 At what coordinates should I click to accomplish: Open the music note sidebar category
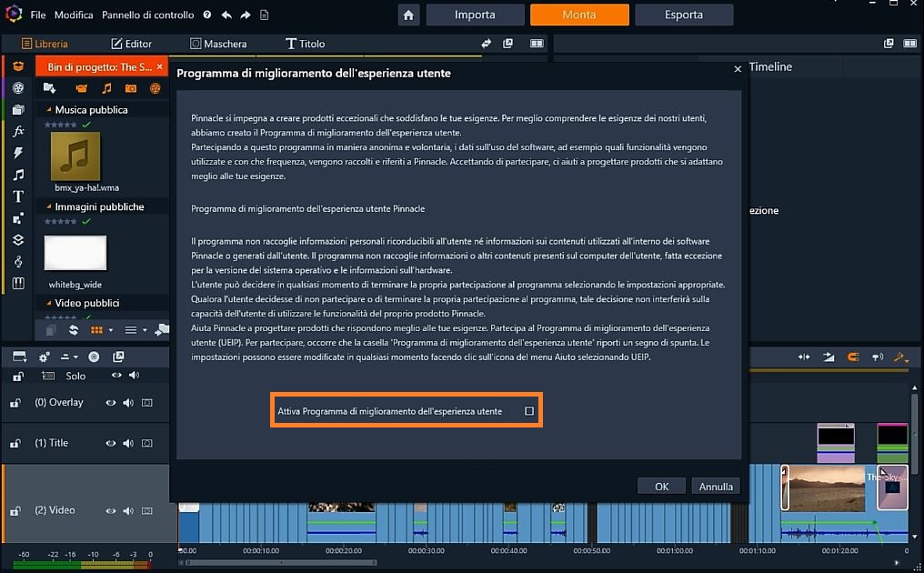tap(18, 175)
